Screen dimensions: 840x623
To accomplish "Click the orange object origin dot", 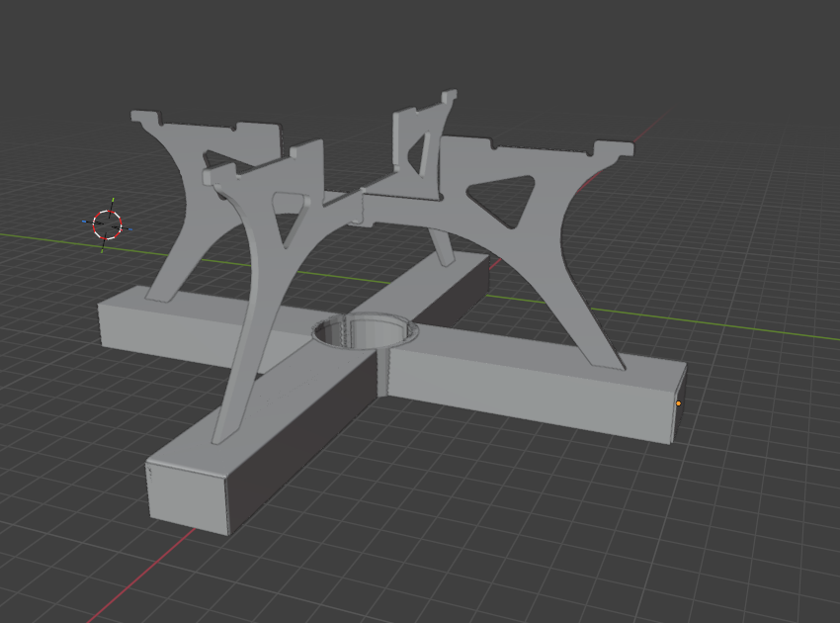I will pyautogui.click(x=679, y=403).
